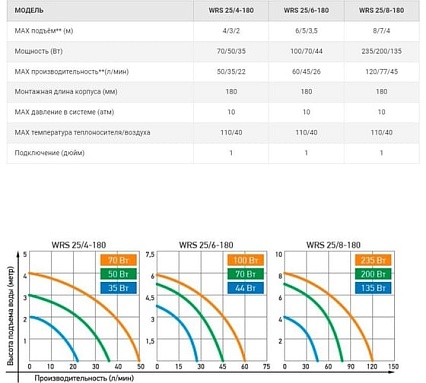Select the flow value 120/77/45
Viewport: 426px width, 383px height.
click(x=381, y=71)
